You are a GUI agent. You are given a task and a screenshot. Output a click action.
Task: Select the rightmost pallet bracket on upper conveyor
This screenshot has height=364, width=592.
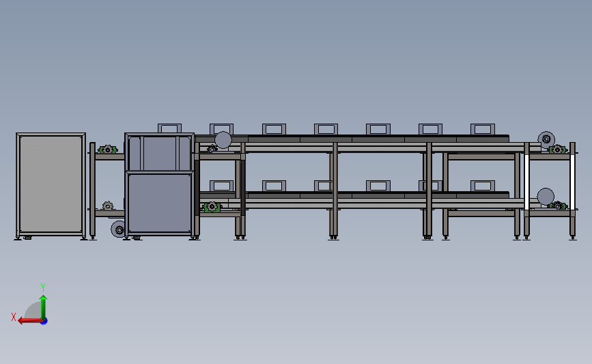pyautogui.click(x=483, y=129)
